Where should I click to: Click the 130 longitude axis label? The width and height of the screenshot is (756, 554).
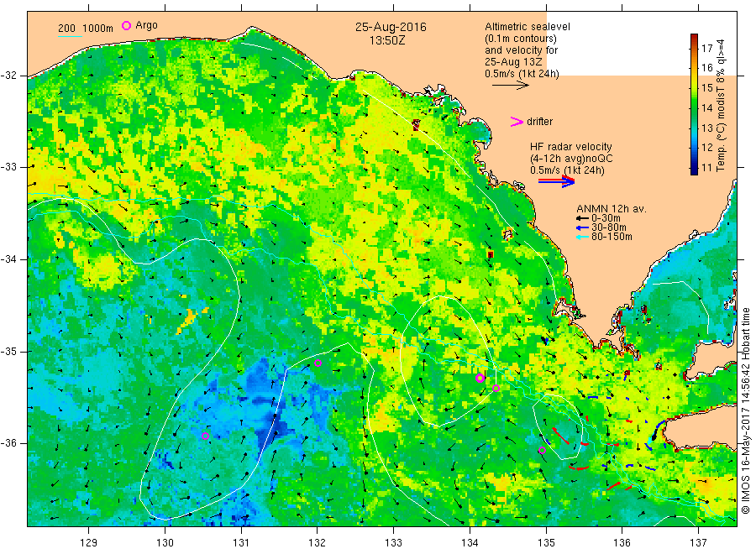click(x=165, y=543)
